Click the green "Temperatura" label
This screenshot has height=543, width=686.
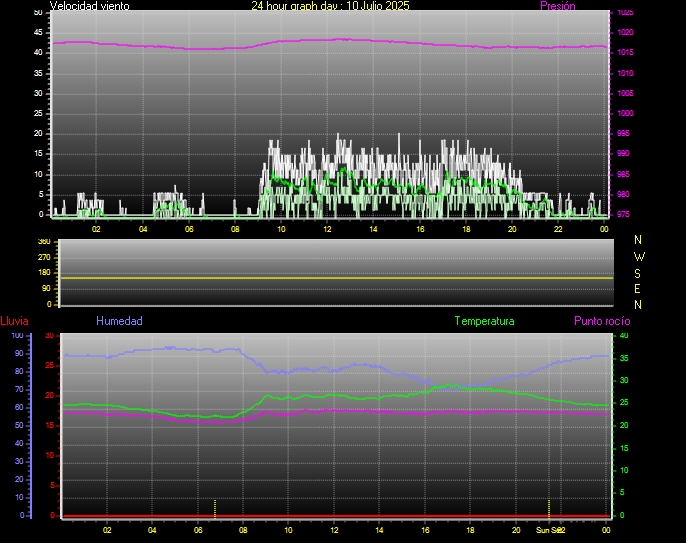(484, 321)
